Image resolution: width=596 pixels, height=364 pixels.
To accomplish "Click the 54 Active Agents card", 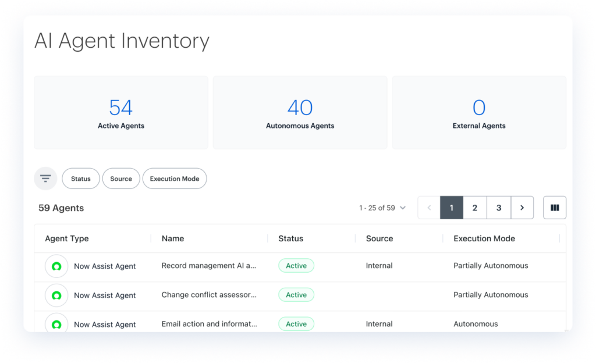I will (x=121, y=113).
